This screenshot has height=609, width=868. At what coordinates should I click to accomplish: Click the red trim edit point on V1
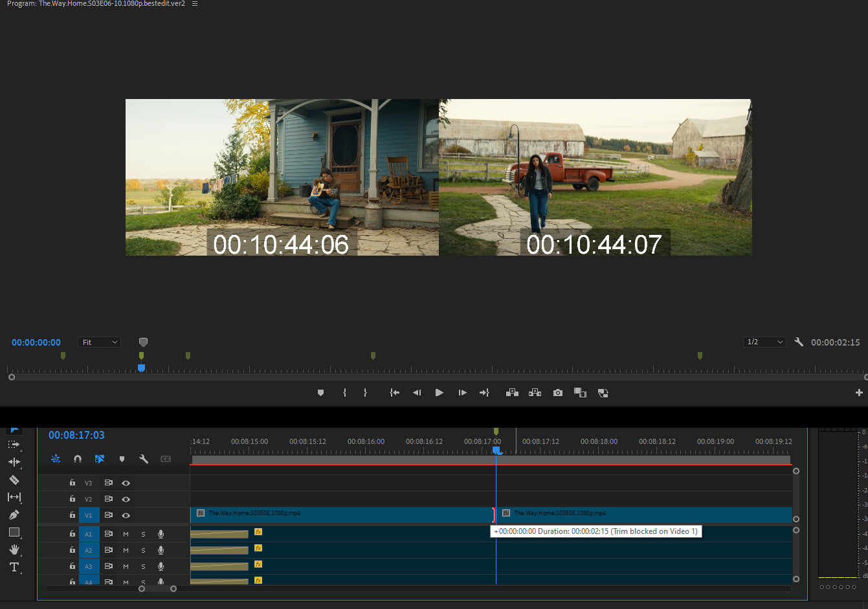click(494, 515)
